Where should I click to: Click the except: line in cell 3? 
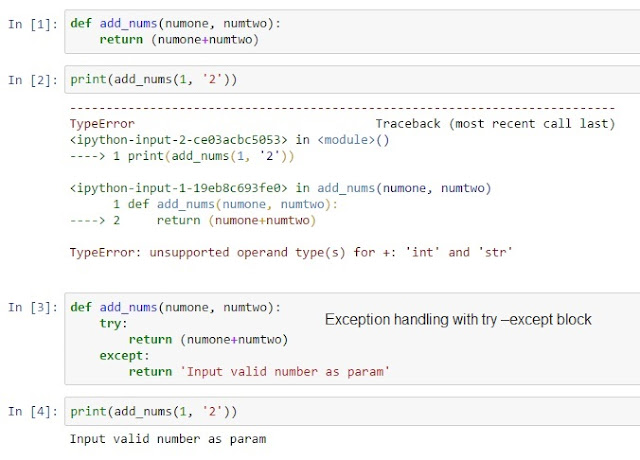pos(124,356)
